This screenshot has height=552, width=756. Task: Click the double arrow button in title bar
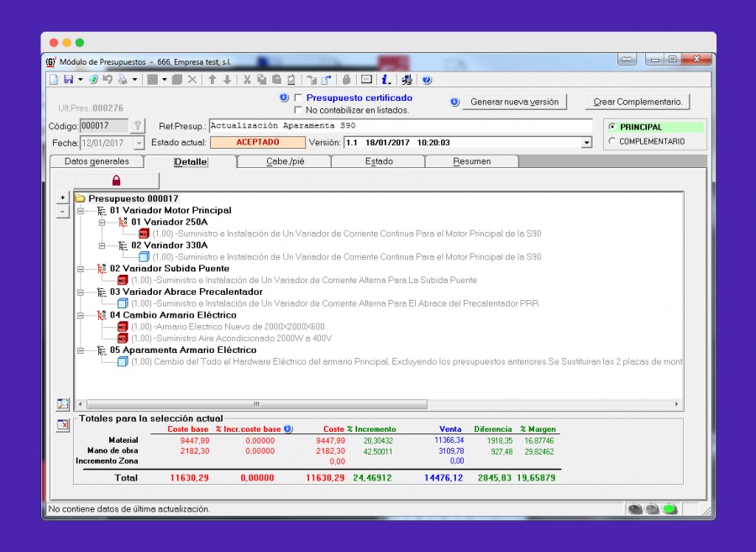tap(627, 60)
